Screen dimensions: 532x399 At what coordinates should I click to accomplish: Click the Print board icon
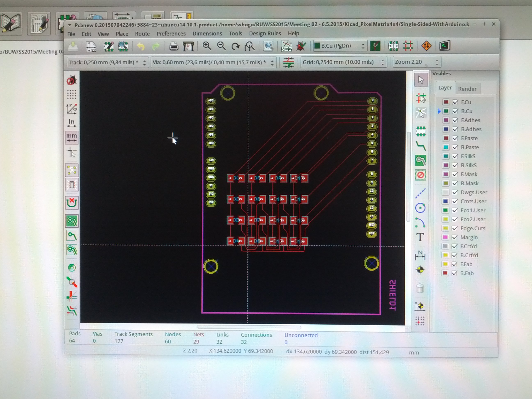point(174,46)
